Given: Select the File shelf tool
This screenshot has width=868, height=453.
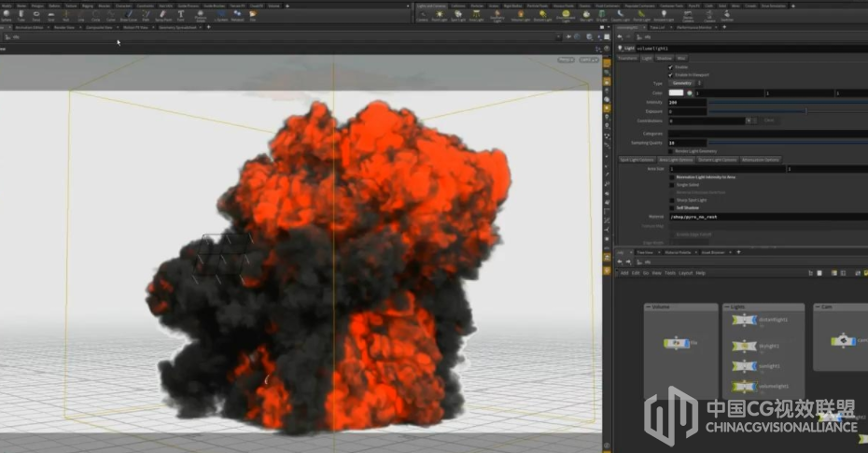Looking at the screenshot, I should point(252,16).
